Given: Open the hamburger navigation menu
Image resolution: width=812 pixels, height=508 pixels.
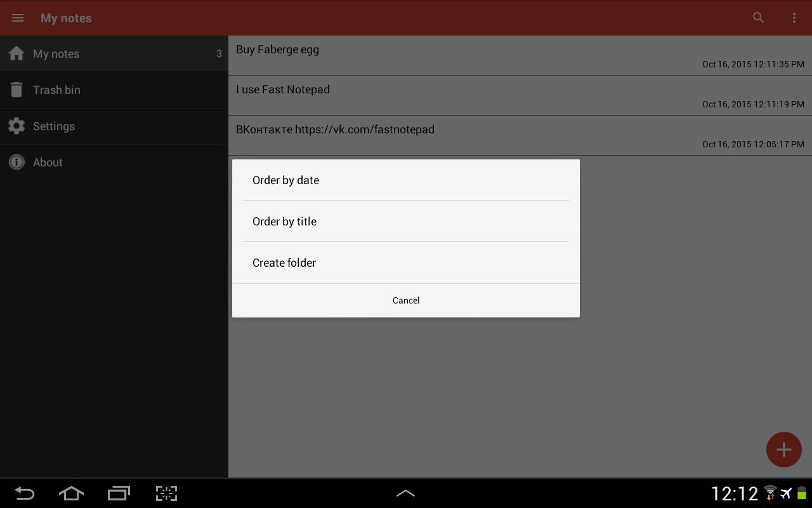Looking at the screenshot, I should 18,18.
